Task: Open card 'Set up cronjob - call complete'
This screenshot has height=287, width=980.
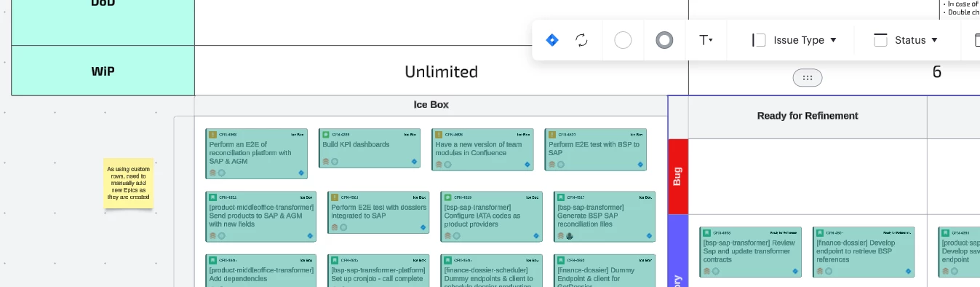Action: [378, 271]
